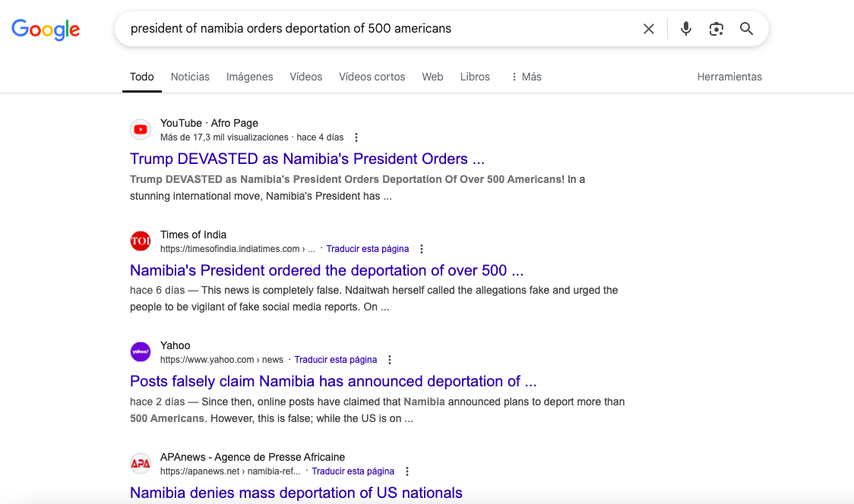Start voice search with microphone icon
The image size is (854, 504).
coord(686,29)
